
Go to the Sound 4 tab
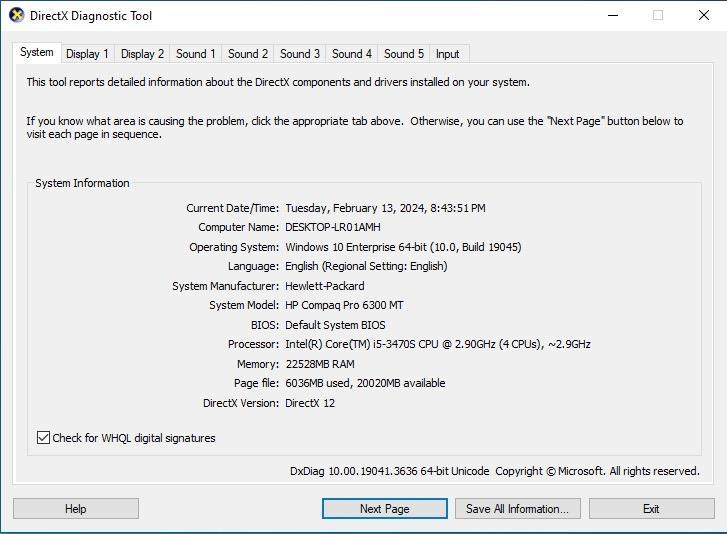(351, 54)
